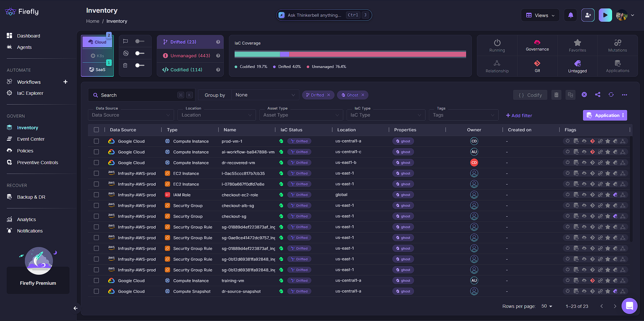Open the Group by None dropdown

click(265, 95)
